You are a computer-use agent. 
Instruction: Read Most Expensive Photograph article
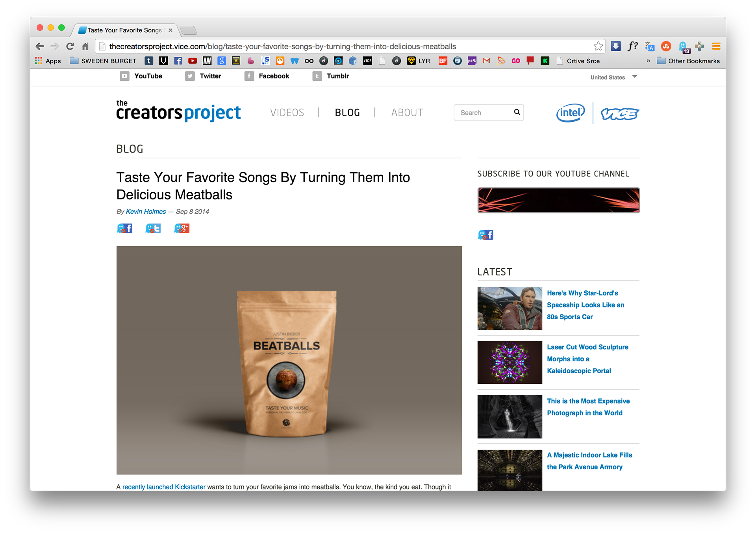click(x=588, y=407)
